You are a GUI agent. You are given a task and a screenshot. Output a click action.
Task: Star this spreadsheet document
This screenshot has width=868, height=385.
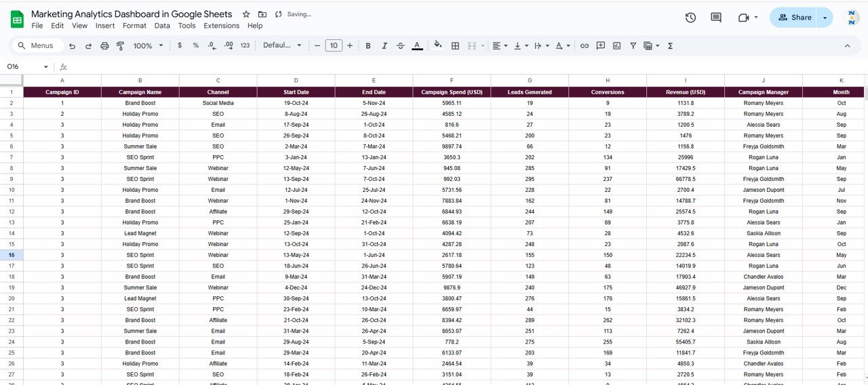click(x=246, y=14)
